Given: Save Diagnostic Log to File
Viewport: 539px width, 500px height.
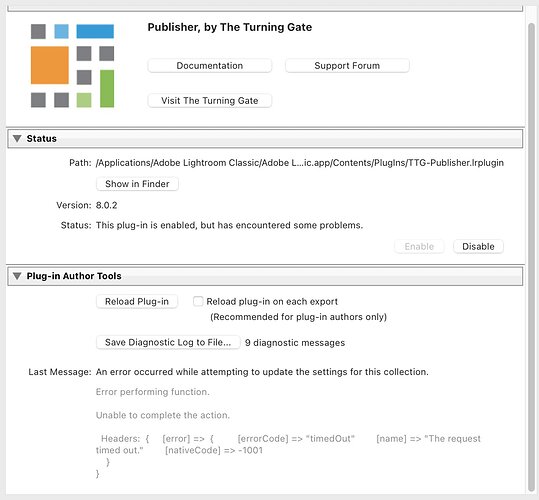Looking at the screenshot, I should pos(168,342).
